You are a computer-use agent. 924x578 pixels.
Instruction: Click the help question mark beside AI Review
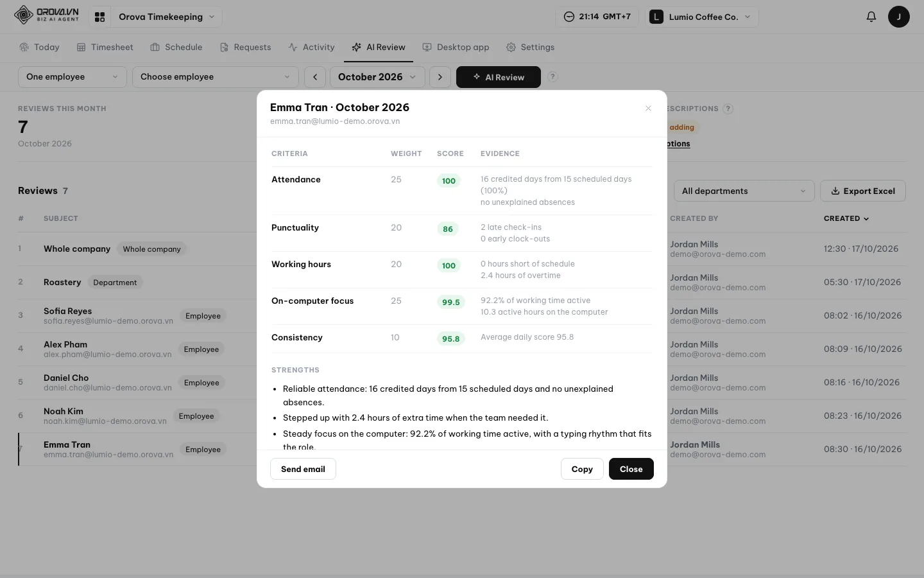click(552, 76)
